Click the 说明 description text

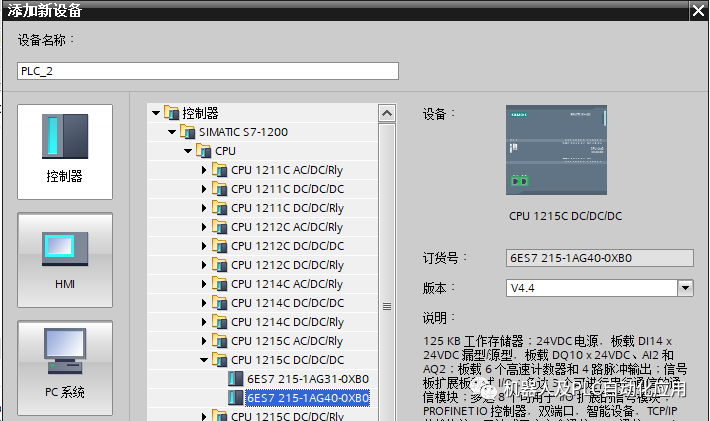pos(555,376)
